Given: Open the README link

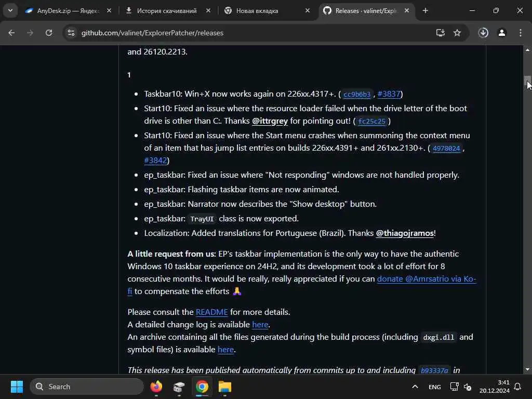Looking at the screenshot, I should pos(212,312).
